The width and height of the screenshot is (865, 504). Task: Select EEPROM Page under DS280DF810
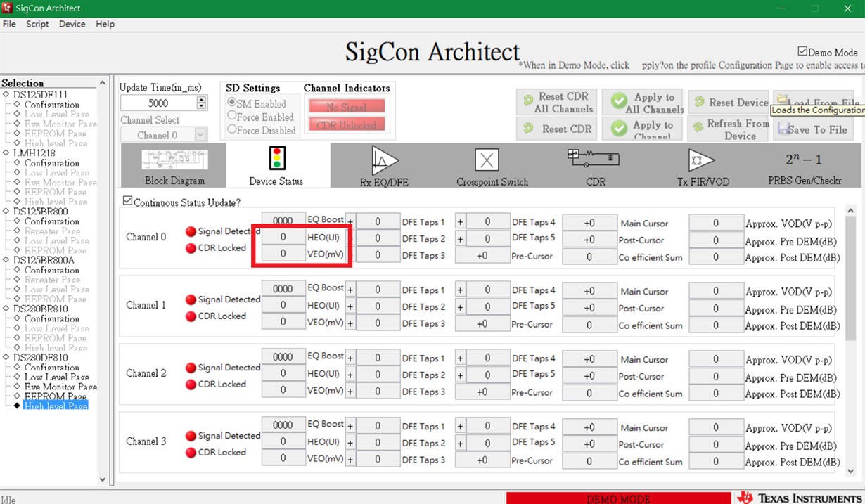click(x=55, y=396)
